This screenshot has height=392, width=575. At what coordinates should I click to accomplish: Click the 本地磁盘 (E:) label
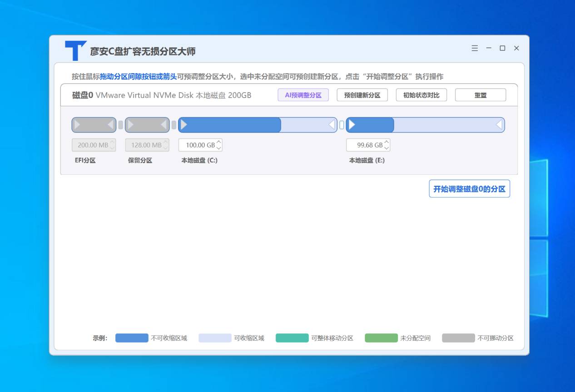367,160
